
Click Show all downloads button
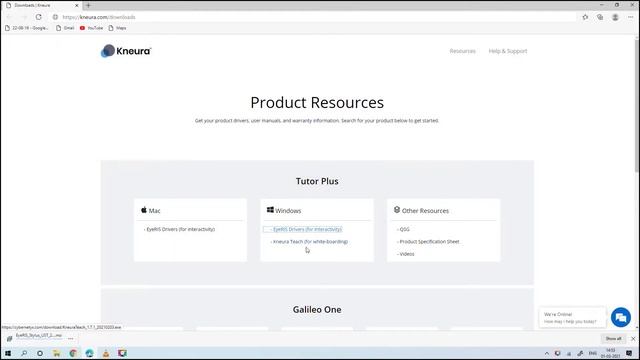[x=613, y=338]
